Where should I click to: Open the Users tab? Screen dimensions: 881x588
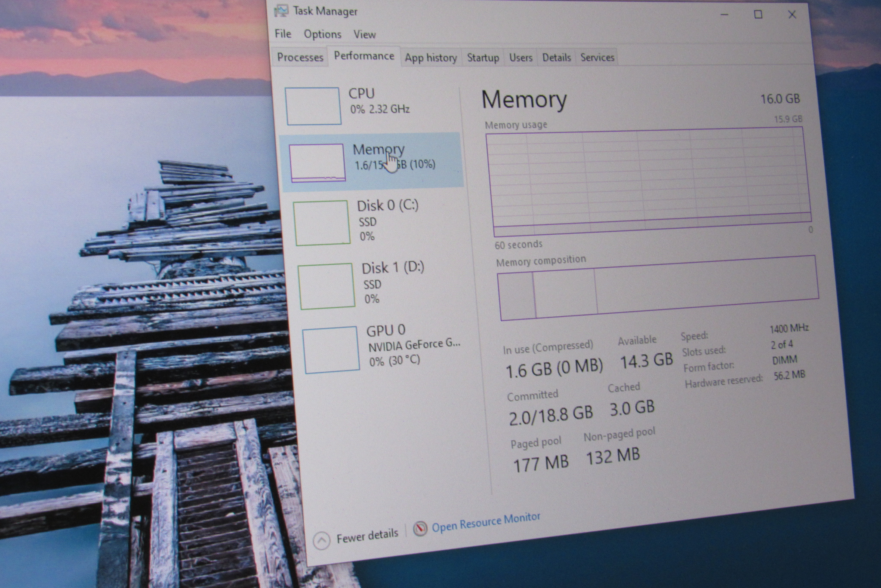pyautogui.click(x=521, y=58)
